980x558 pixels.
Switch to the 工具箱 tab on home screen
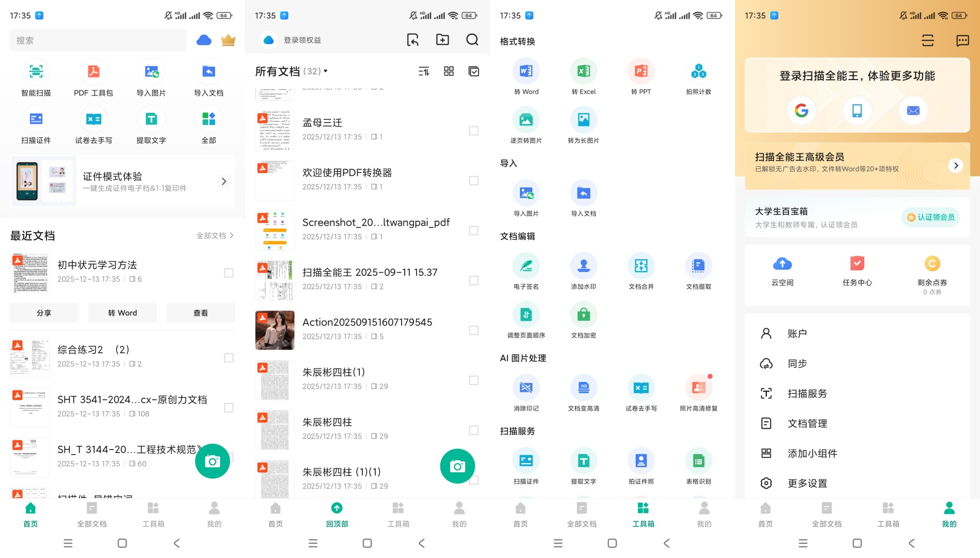point(153,514)
